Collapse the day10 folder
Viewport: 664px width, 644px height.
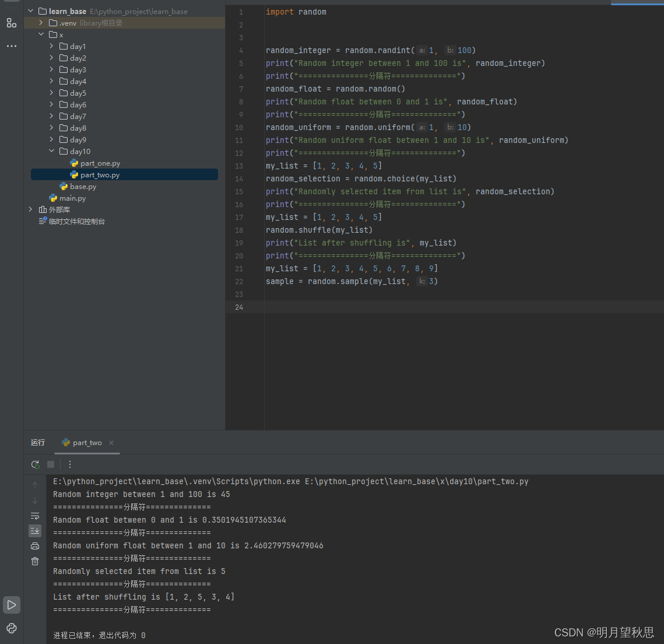coord(52,151)
